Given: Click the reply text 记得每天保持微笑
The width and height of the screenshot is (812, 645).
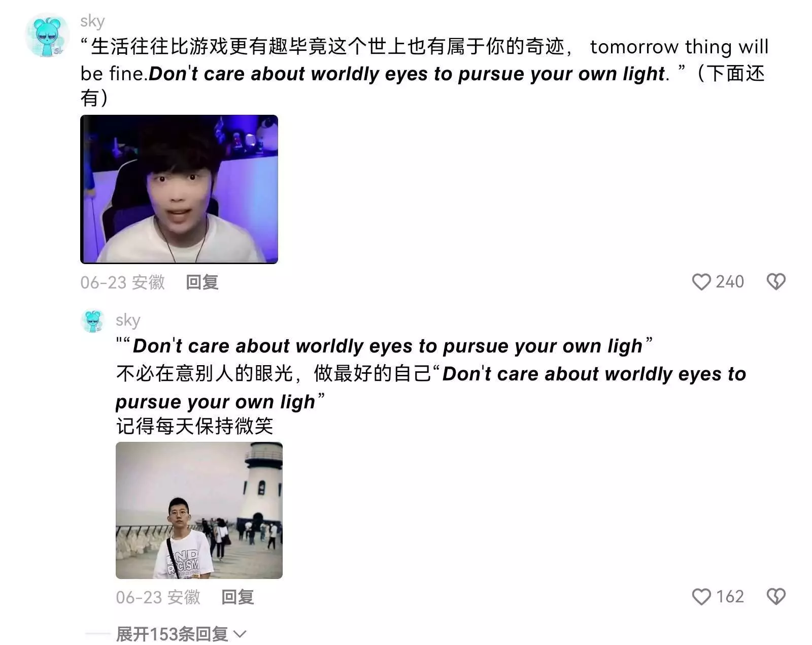Looking at the screenshot, I should (x=194, y=426).
